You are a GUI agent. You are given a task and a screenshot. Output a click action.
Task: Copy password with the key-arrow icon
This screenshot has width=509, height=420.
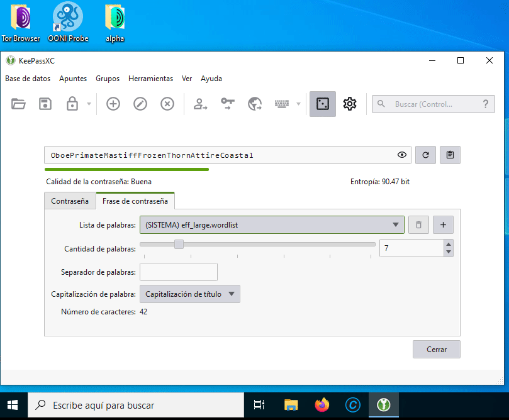click(x=228, y=104)
